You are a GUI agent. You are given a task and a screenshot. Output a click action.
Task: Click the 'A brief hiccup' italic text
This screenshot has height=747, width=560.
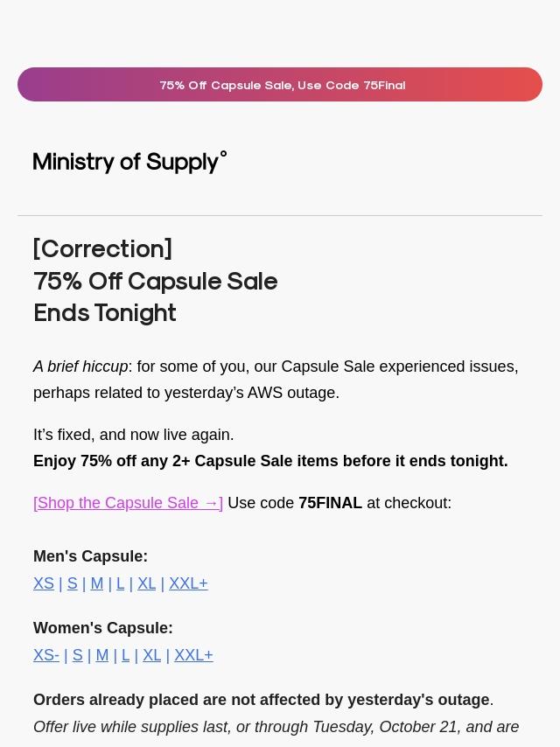pos(80,367)
